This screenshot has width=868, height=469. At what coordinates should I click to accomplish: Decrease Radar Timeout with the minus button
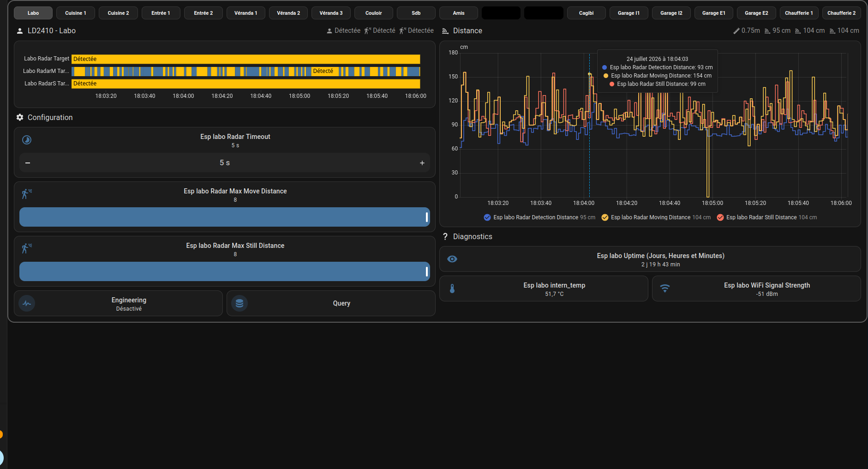point(28,163)
